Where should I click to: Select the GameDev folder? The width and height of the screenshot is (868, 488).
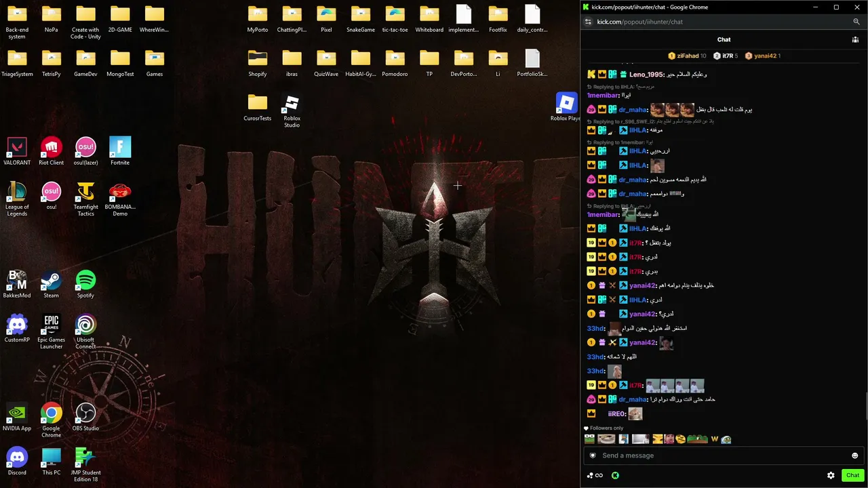tap(85, 63)
